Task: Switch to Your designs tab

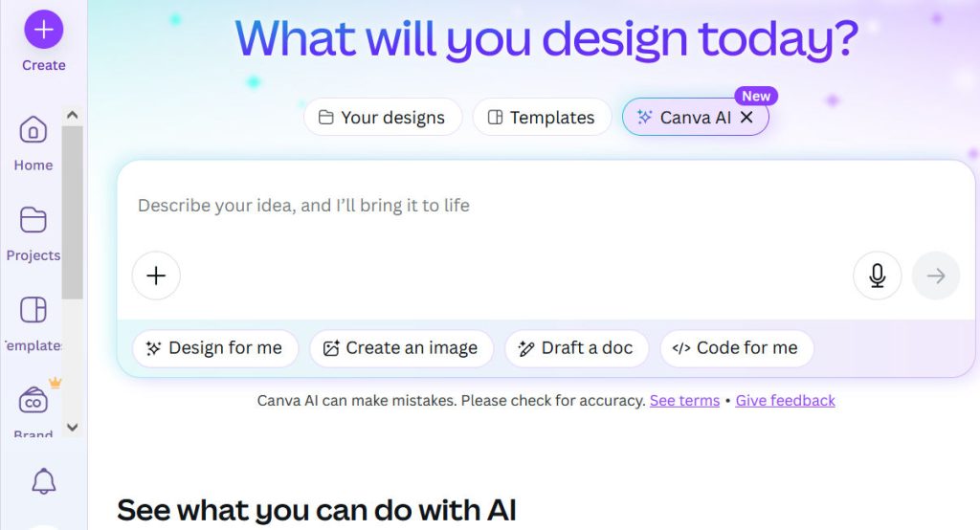Action: pyautogui.click(x=383, y=117)
